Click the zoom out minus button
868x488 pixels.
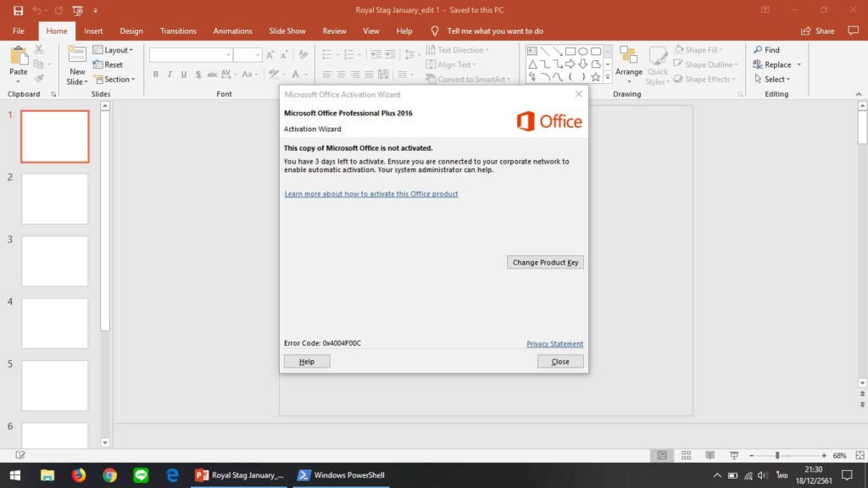[x=751, y=455]
